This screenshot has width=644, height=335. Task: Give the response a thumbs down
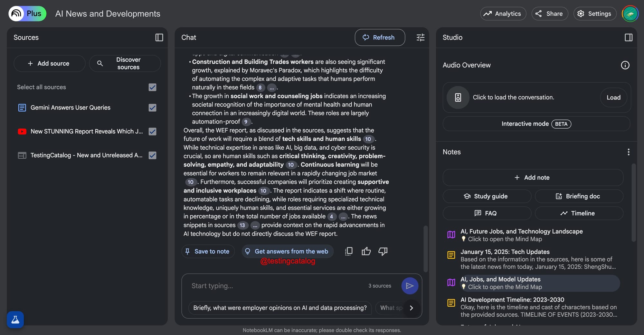coord(383,251)
